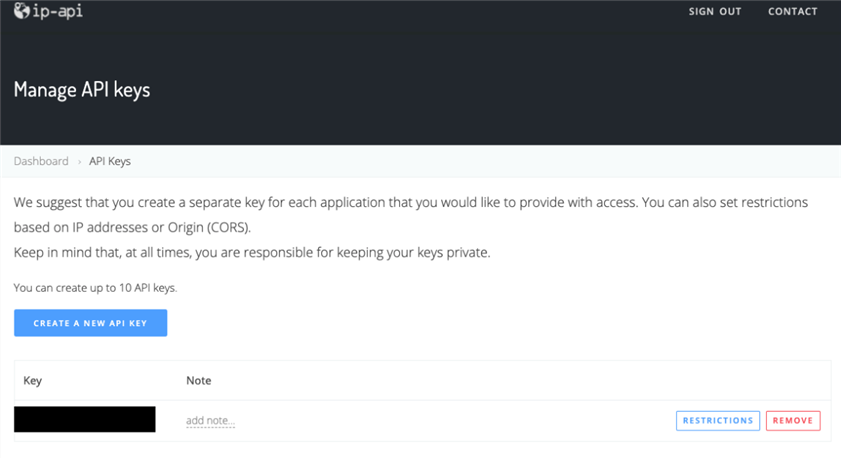The image size is (841, 458).
Task: Open Restrictions for the API key
Action: point(718,421)
